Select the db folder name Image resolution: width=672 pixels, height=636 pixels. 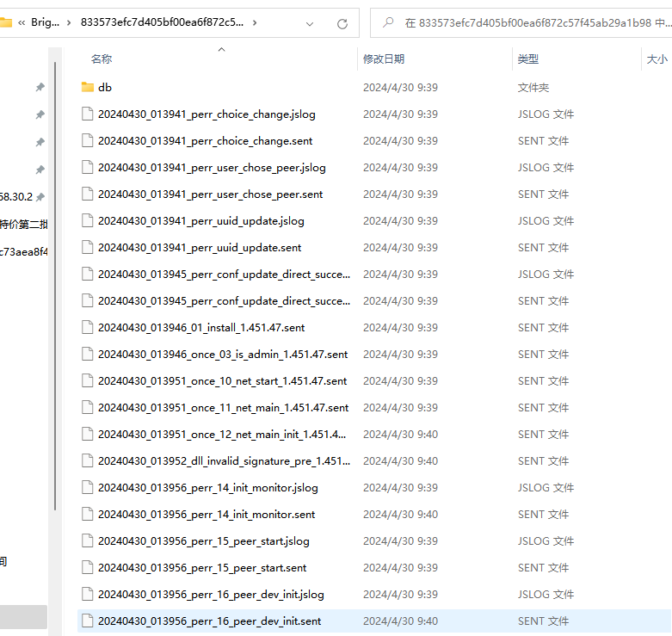(x=105, y=88)
